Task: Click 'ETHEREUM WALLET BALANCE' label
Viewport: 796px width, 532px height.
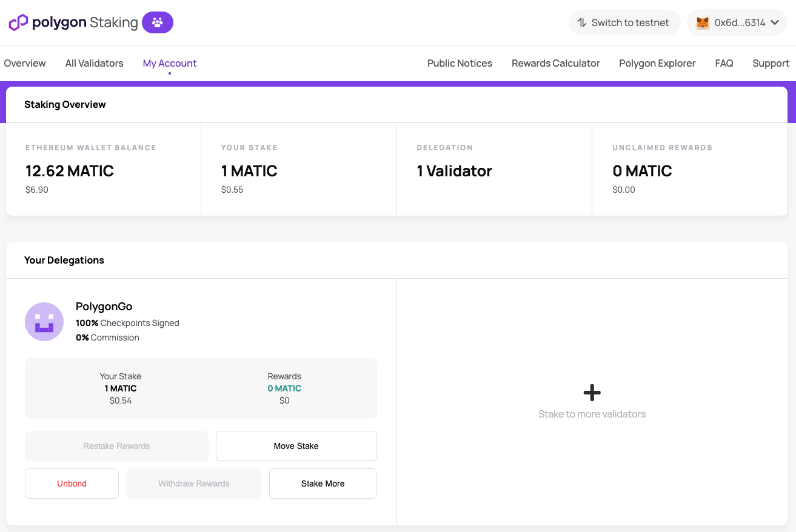Action: 91,147
